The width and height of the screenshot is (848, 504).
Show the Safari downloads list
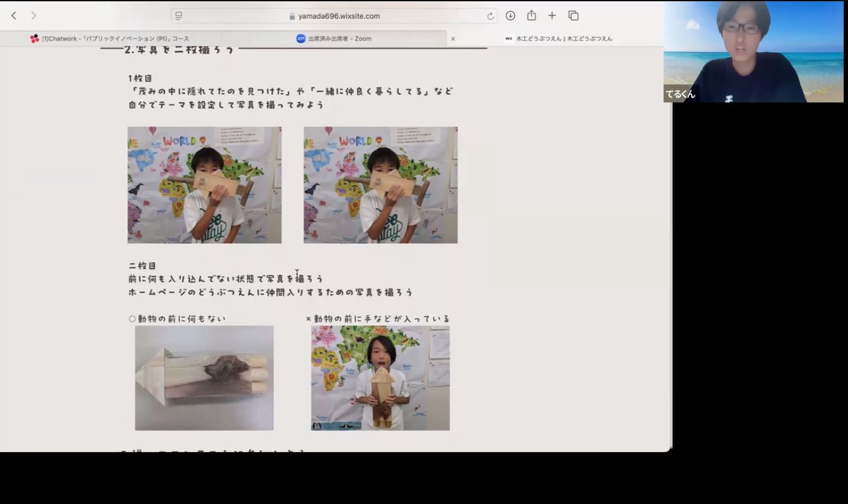click(x=510, y=16)
